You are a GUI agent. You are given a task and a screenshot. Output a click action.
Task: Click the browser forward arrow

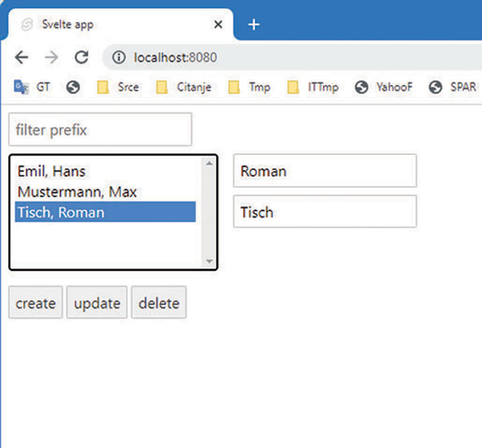click(x=52, y=58)
